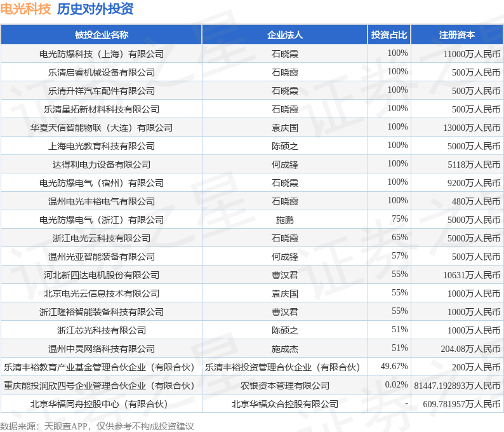The height and width of the screenshot is (432, 504).
Task: Select 温州电光丰裕电气有限公司 cell
Action: [x=102, y=201]
